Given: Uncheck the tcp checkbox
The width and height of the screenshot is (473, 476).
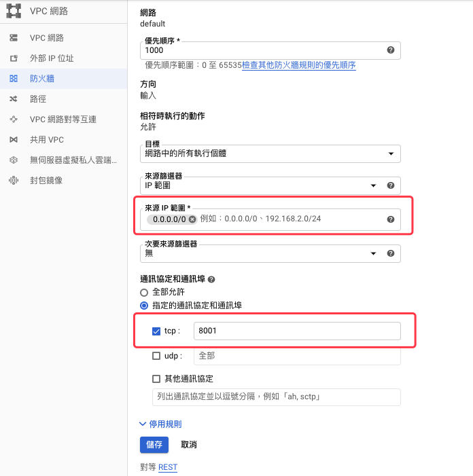Looking at the screenshot, I should [156, 331].
